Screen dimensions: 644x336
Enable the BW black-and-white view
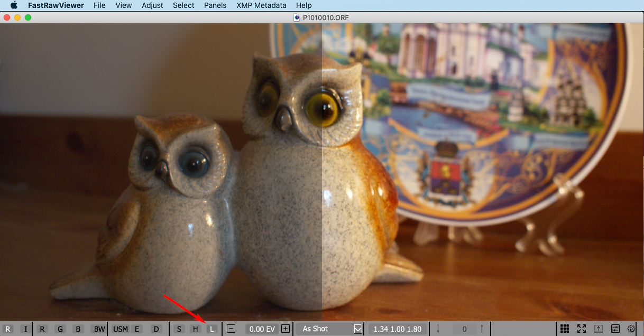[x=99, y=329]
